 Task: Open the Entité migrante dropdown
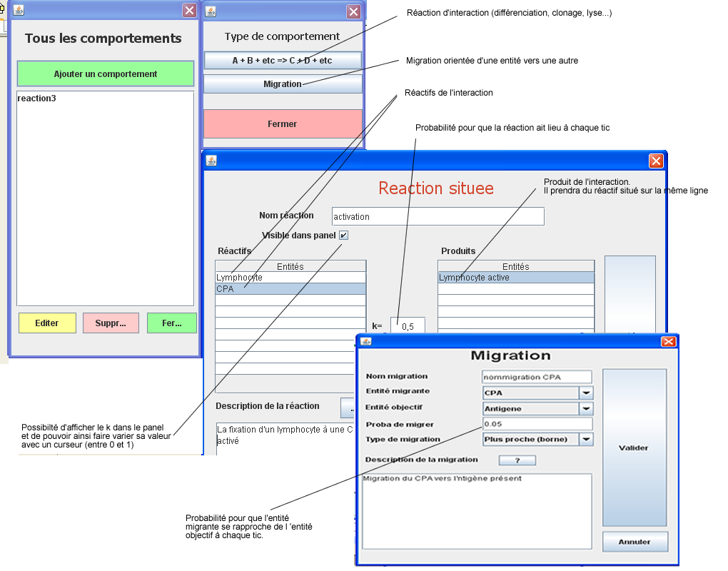tap(585, 393)
